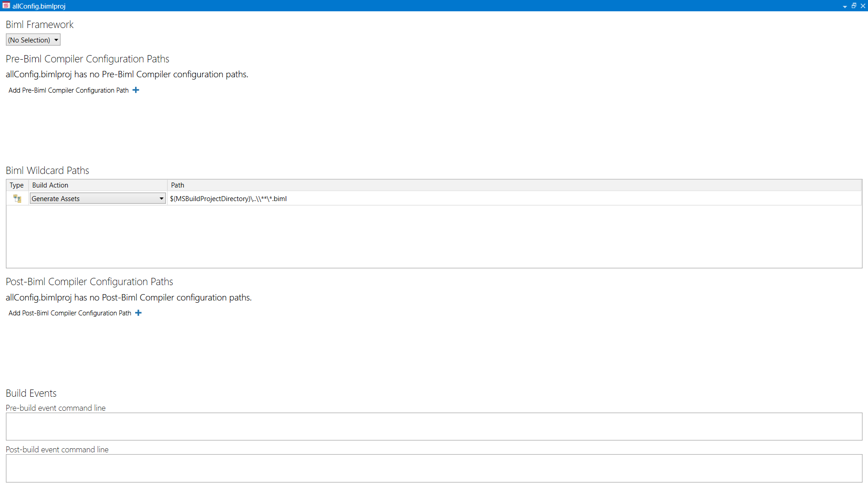This screenshot has width=868, height=488.
Task: Open the Biml Framework (No Selection) dropdown
Action: click(x=33, y=40)
